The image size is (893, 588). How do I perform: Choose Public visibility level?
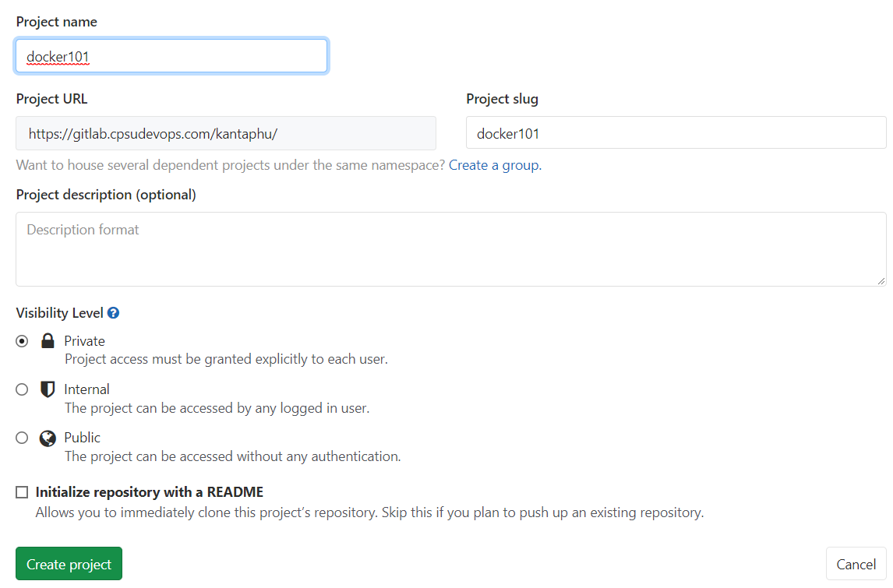(x=22, y=437)
